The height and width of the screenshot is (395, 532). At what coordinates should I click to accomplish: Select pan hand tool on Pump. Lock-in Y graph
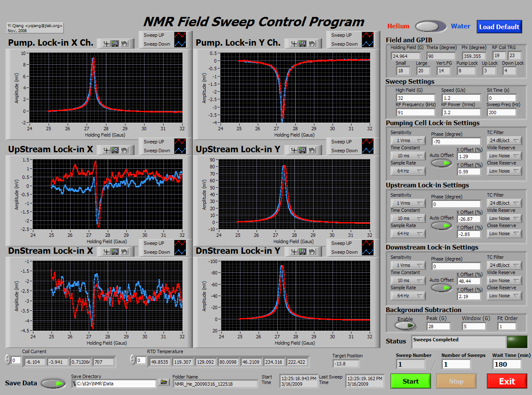312,44
